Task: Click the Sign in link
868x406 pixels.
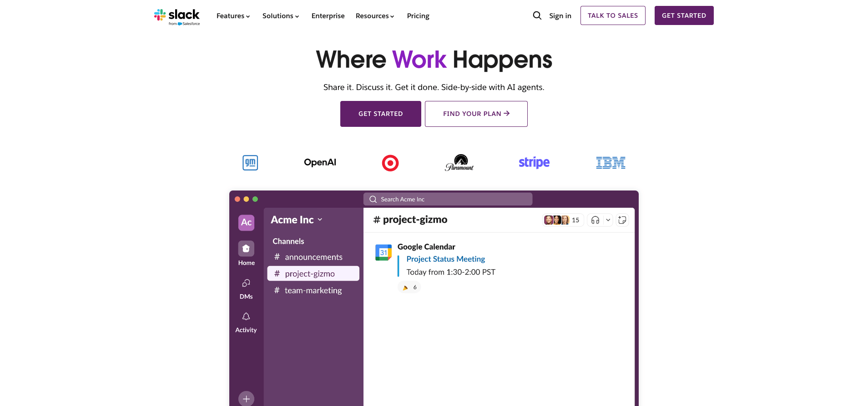Action: coord(560,16)
